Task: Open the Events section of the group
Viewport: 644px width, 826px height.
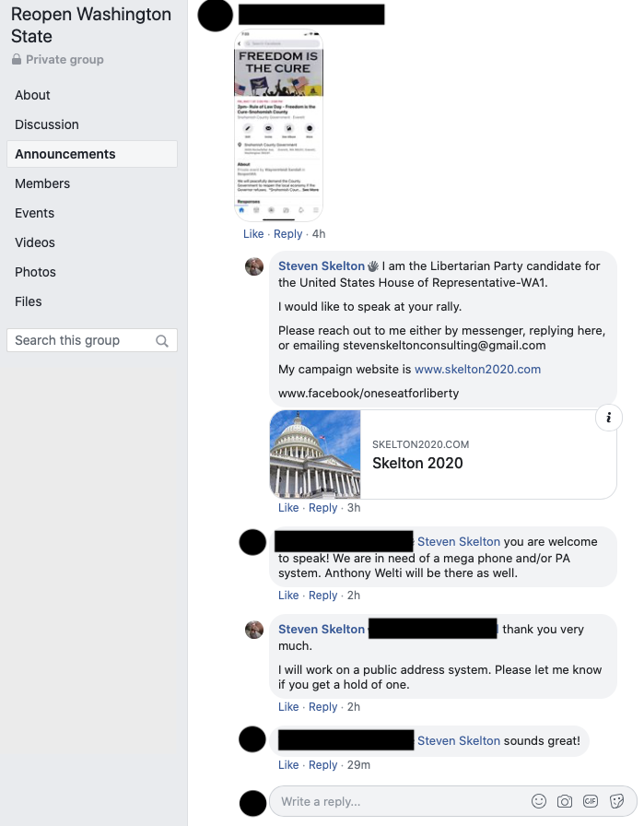Action: coord(34,213)
